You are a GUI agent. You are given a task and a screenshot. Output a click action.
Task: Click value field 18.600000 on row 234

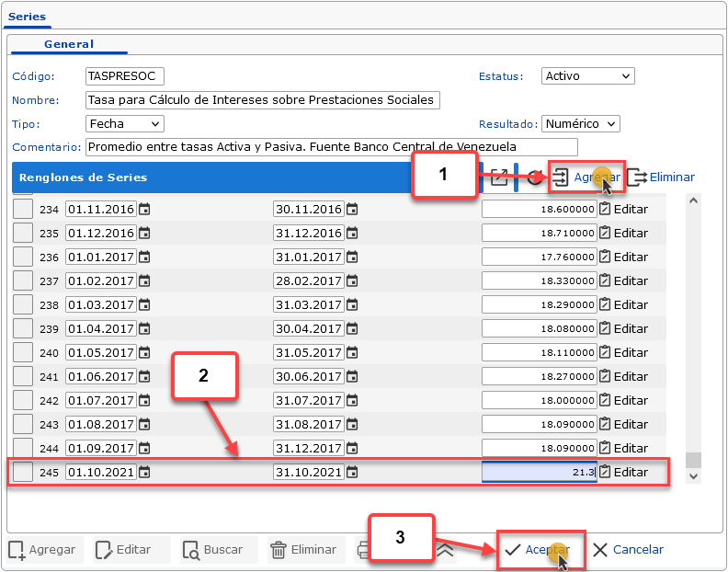point(540,209)
